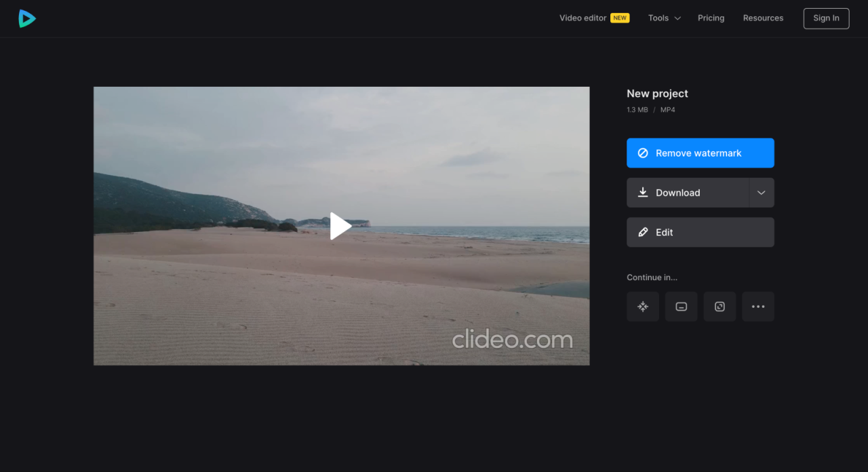Click the ellipsis icon for more tools

pyautogui.click(x=758, y=306)
